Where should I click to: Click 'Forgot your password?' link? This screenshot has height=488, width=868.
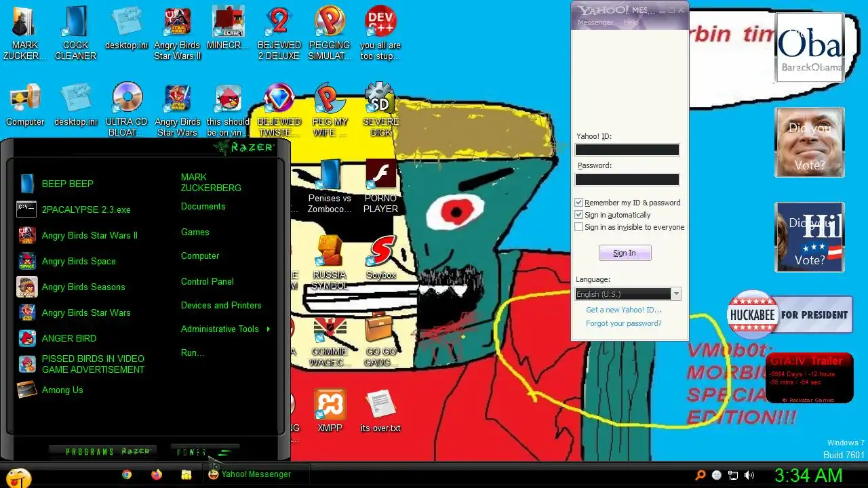624,323
